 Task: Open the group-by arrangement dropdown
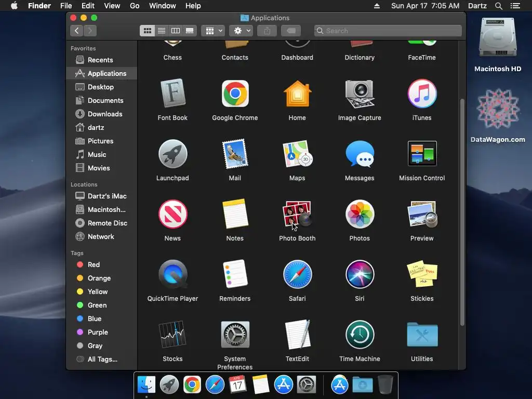coord(213,31)
